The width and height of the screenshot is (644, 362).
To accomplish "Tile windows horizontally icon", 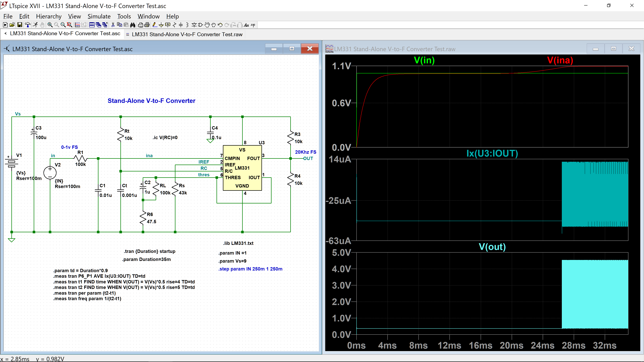I will coord(92,25).
